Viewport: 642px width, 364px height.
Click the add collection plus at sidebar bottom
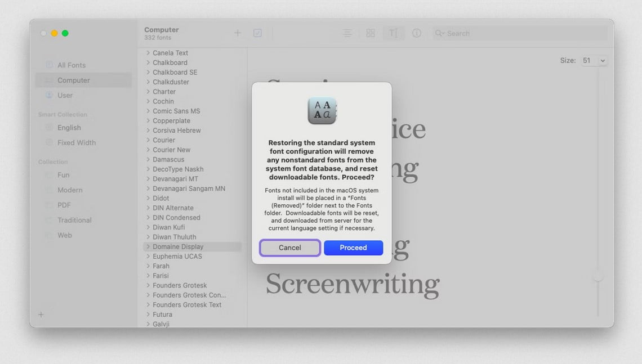coord(41,314)
